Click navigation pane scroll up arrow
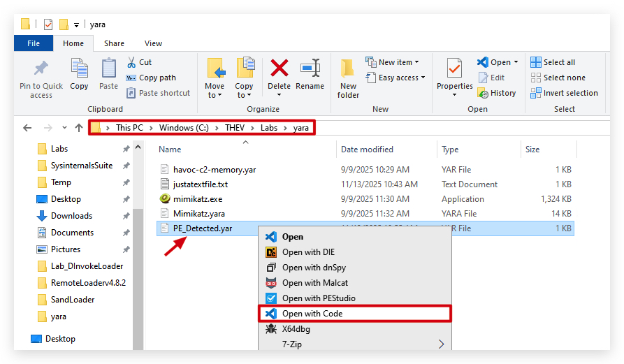624x364 pixels. (138, 147)
